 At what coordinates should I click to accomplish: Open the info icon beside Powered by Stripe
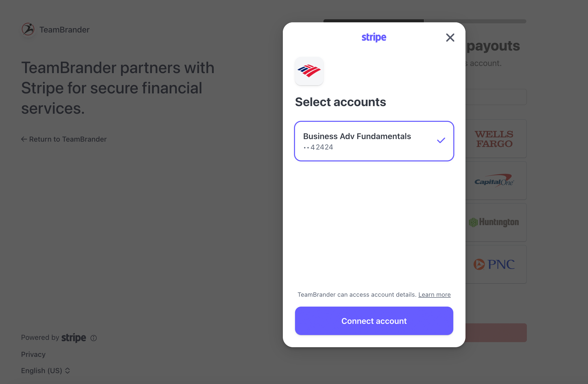(94, 338)
